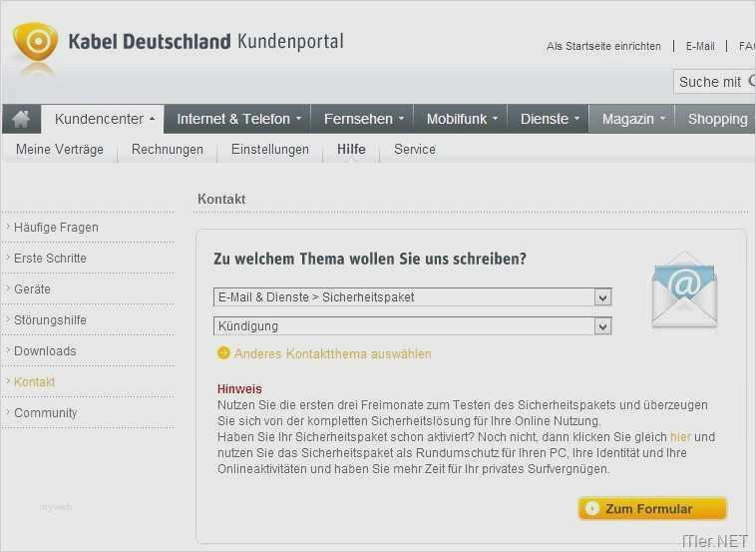Click the email envelope icon

point(684,290)
